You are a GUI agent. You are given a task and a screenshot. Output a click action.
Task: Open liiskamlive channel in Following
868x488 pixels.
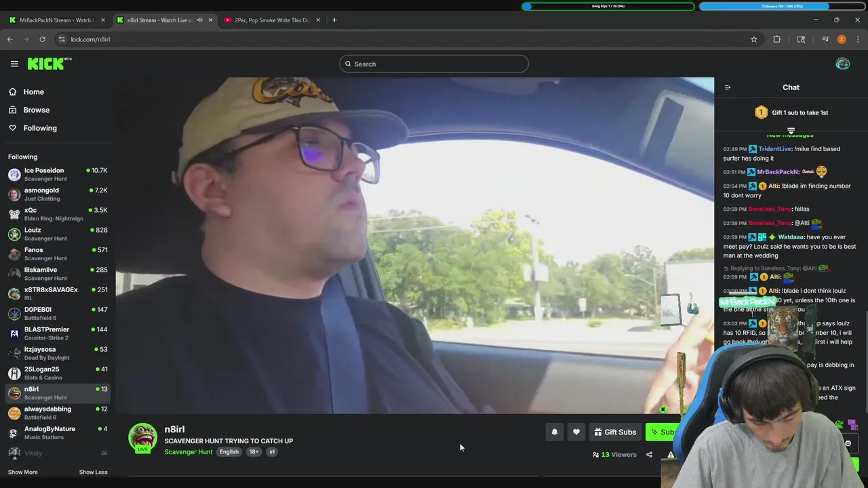[57, 274]
